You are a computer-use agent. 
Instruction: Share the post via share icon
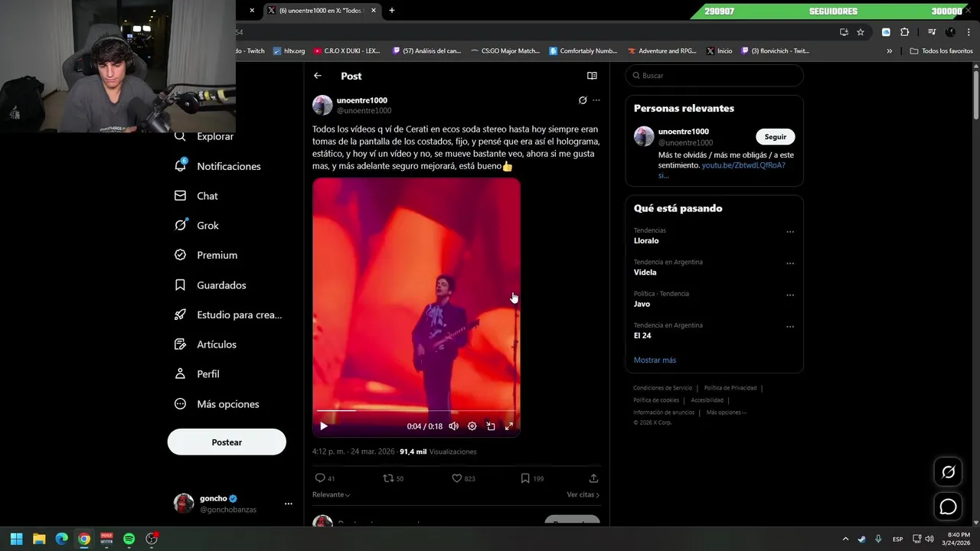tap(593, 478)
